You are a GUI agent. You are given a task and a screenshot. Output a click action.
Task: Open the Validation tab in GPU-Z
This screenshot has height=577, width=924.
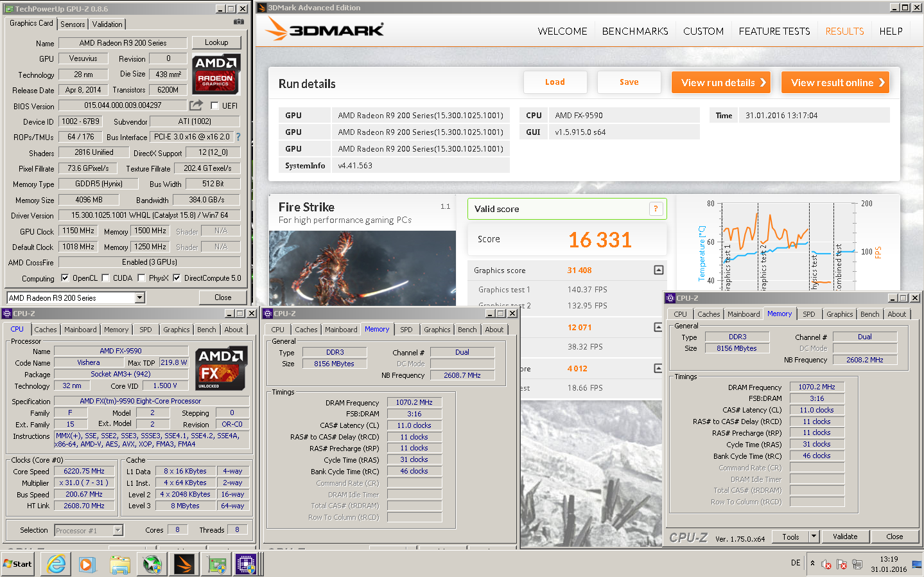(107, 24)
